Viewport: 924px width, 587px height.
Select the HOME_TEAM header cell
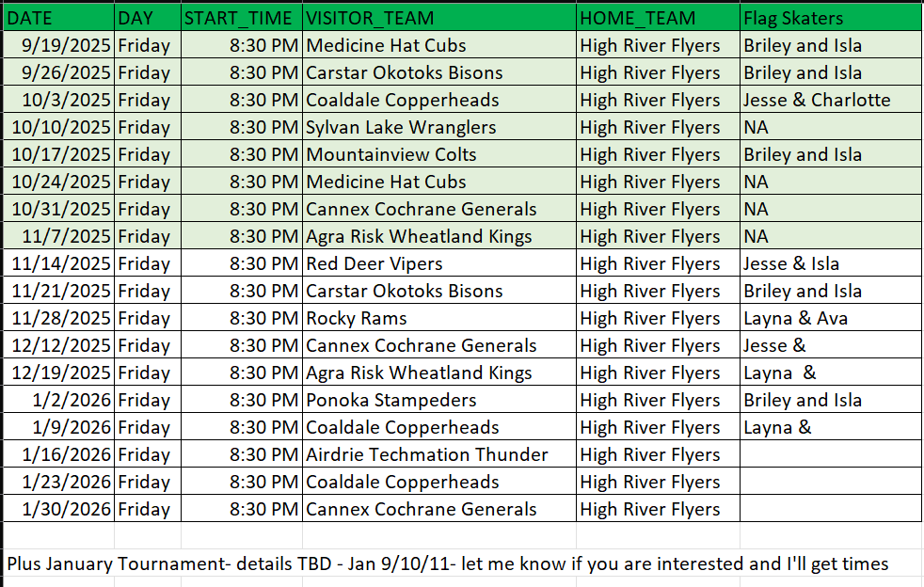pos(657,18)
